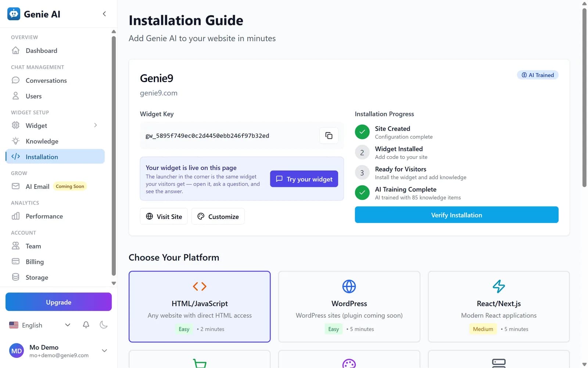
Task: Click the Genie AI robot logo
Action: click(x=14, y=14)
